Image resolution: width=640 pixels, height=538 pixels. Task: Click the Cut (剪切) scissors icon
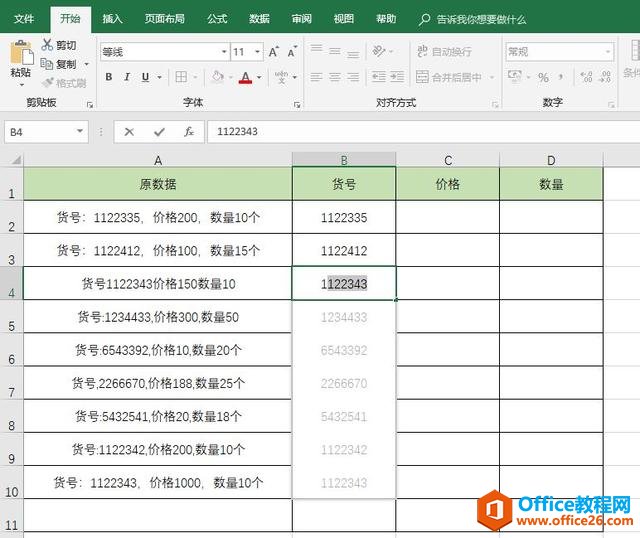pos(47,45)
